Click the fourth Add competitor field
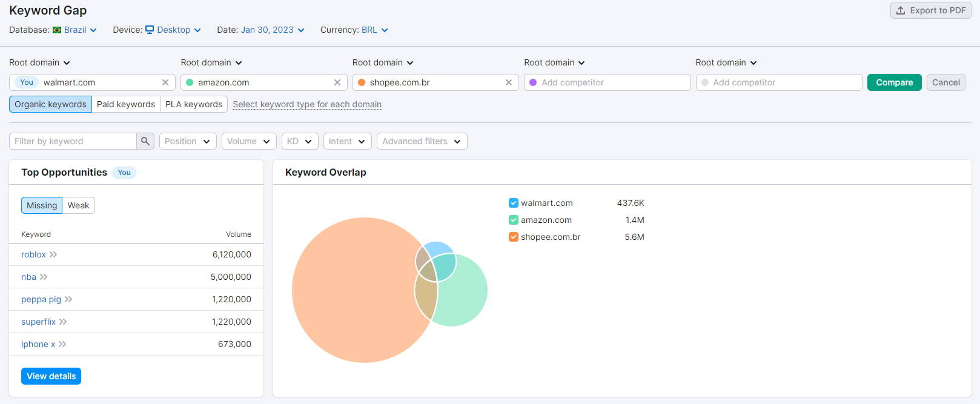This screenshot has width=980, height=404. [x=608, y=82]
